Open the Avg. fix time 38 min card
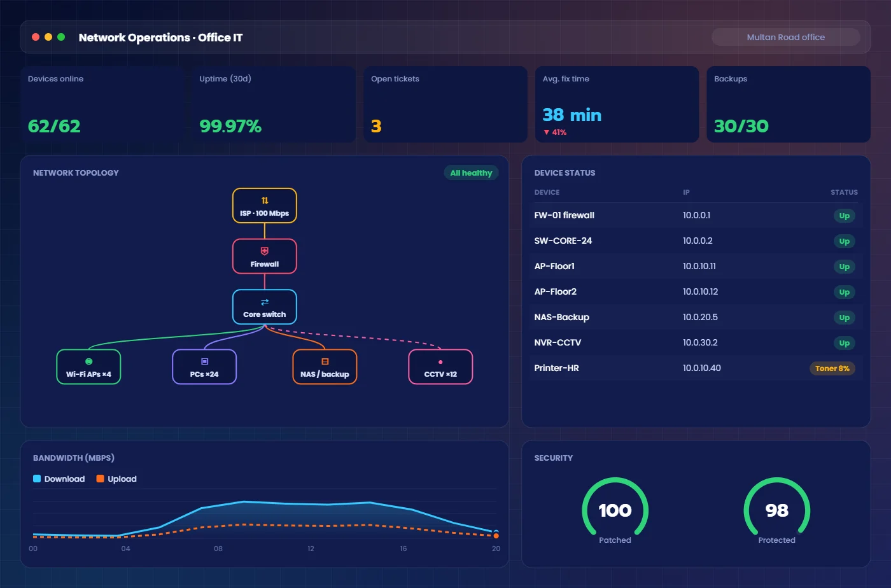Viewport: 891px width, 588px height. (617, 104)
